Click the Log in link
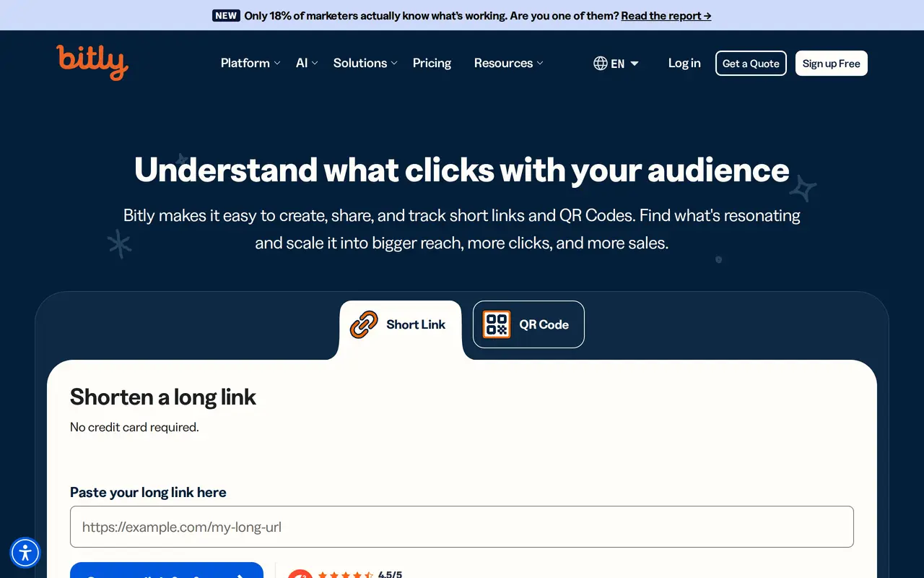The width and height of the screenshot is (924, 578). coord(684,64)
